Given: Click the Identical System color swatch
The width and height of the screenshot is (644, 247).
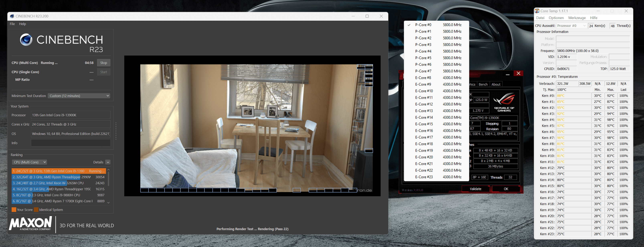Looking at the screenshot, I should [36, 210].
